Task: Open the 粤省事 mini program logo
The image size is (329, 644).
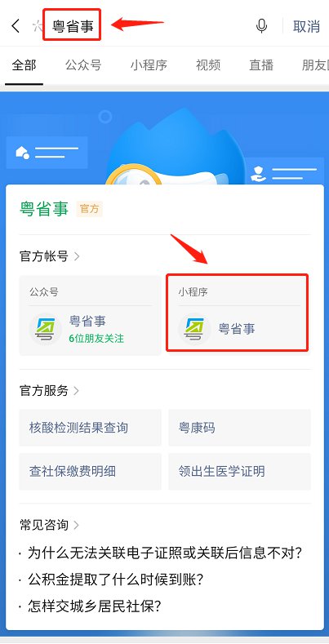Action: pyautogui.click(x=194, y=329)
